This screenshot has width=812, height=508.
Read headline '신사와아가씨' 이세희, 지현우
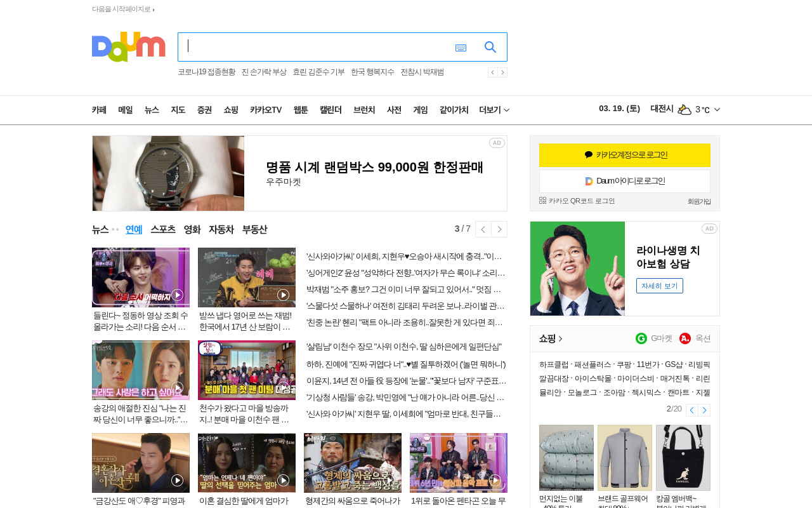pyautogui.click(x=404, y=257)
